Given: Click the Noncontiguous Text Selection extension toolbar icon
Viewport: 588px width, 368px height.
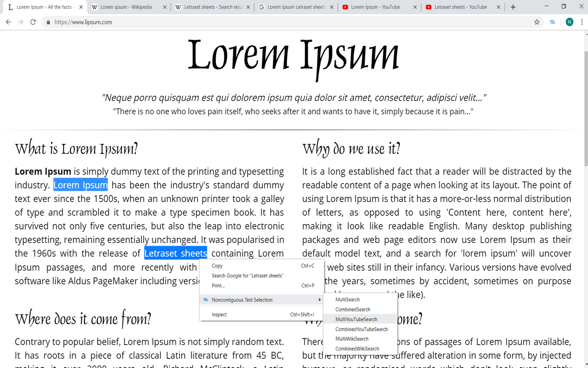Looking at the screenshot, I should (552, 22).
